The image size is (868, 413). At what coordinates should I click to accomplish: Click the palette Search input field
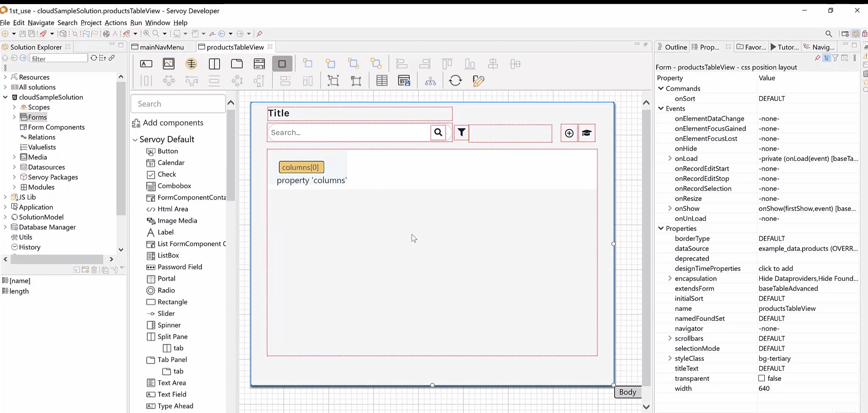[x=178, y=104]
